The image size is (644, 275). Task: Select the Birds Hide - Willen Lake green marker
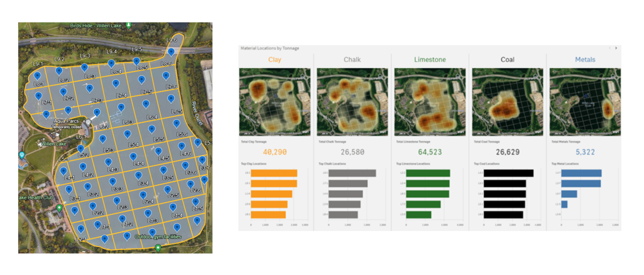(128, 25)
